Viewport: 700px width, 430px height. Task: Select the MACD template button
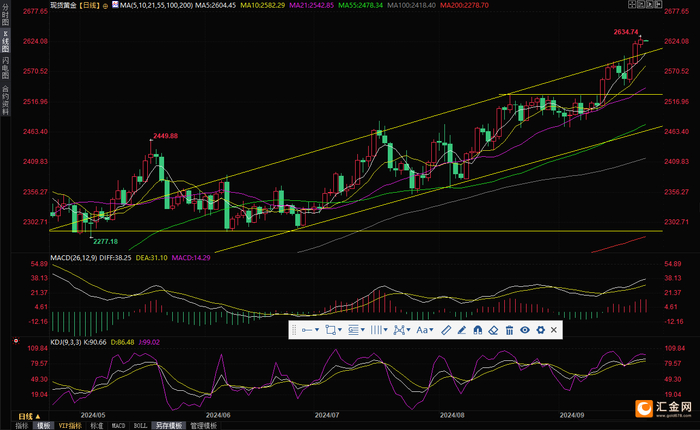tap(118, 426)
